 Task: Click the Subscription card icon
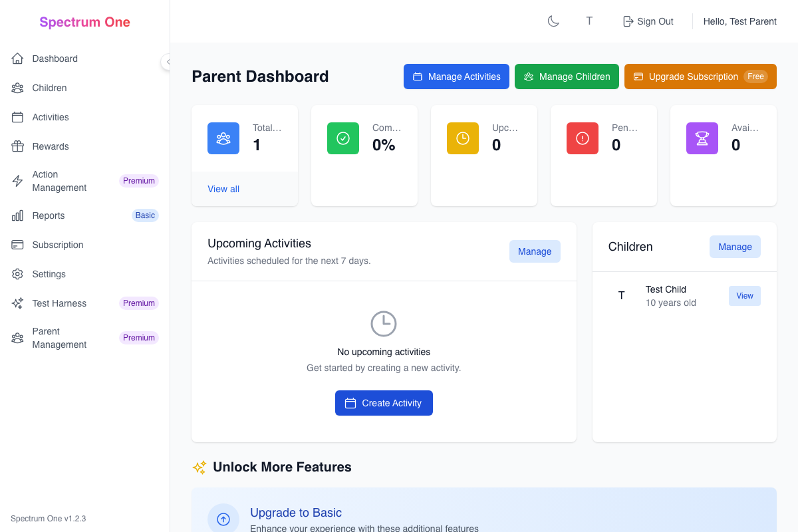point(18,245)
